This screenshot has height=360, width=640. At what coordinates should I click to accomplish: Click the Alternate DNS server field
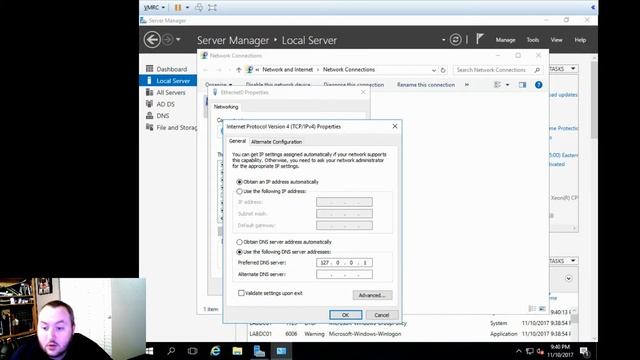tap(344, 274)
